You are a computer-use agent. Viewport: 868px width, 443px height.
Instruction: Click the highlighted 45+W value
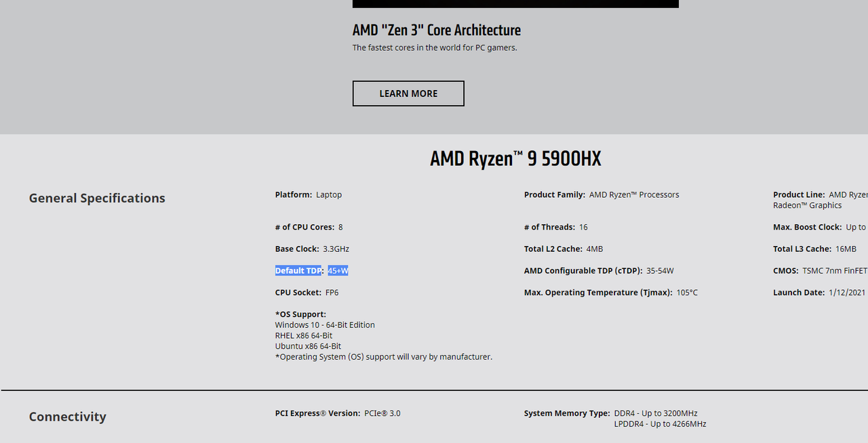pyautogui.click(x=338, y=271)
